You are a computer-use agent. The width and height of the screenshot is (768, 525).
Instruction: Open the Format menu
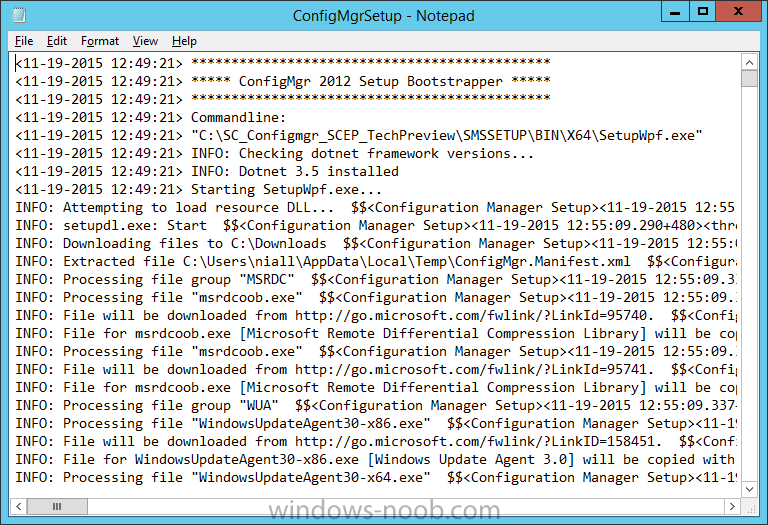(x=100, y=41)
